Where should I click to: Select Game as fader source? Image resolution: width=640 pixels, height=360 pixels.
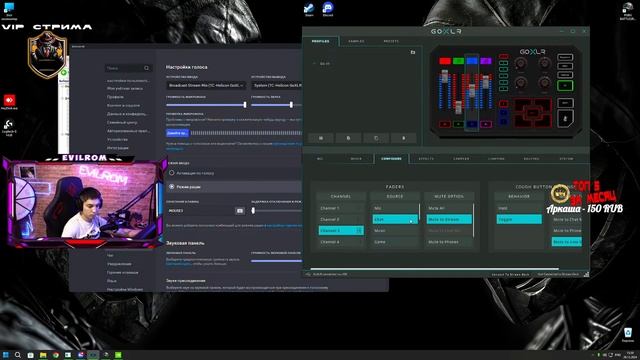pos(395,242)
